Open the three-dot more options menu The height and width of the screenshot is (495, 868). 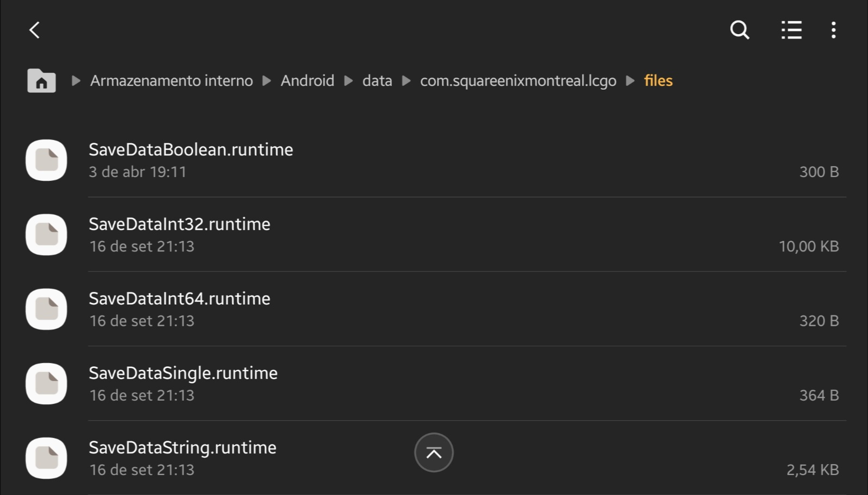click(833, 30)
